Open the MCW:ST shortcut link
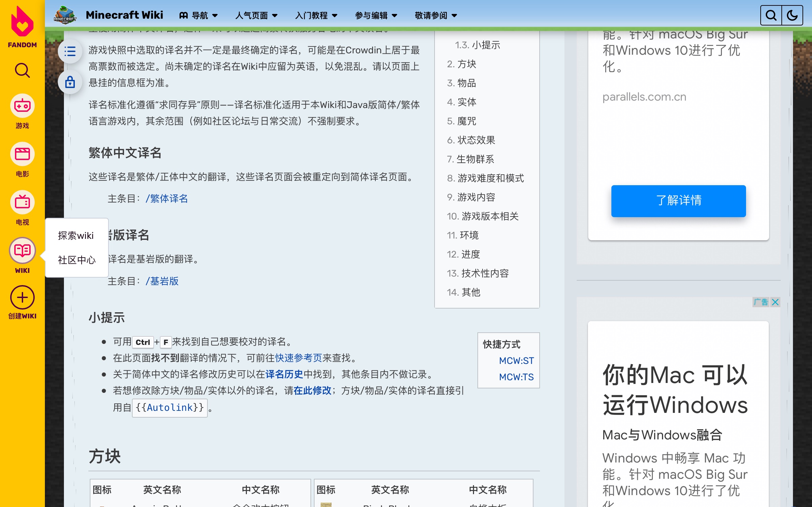Viewport: 812px width, 507px height. [516, 361]
